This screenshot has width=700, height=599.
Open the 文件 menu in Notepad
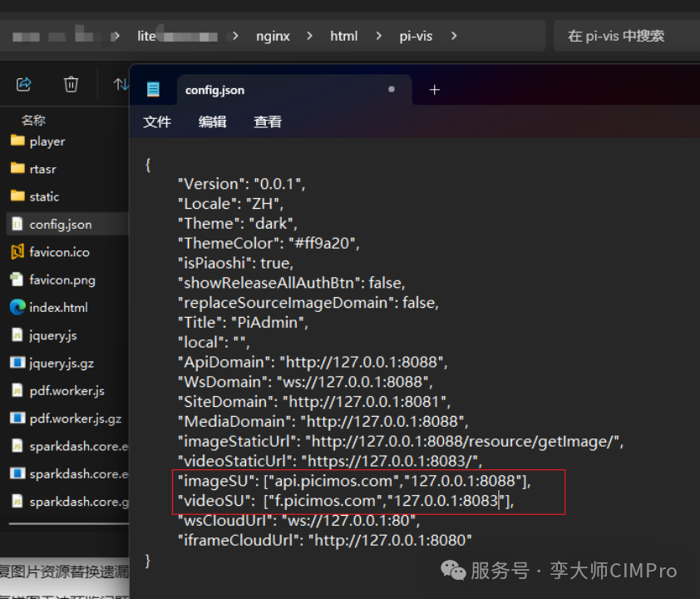point(157,121)
